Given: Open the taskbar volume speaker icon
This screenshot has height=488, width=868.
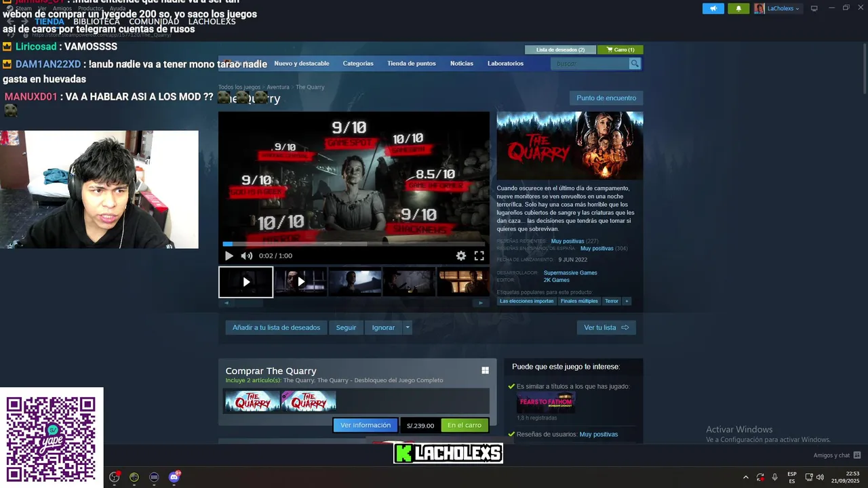Looking at the screenshot, I should tap(820, 477).
